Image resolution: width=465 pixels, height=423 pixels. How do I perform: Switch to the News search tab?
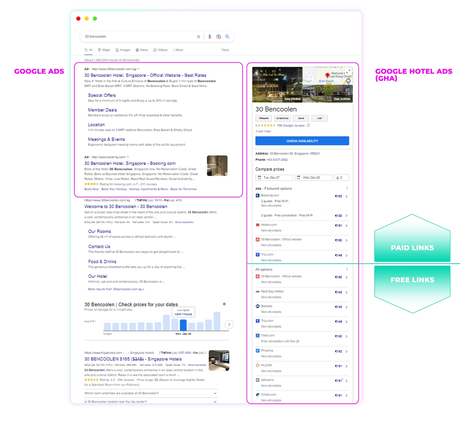(x=142, y=50)
